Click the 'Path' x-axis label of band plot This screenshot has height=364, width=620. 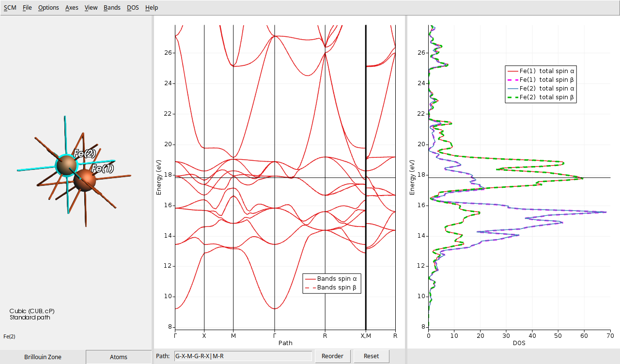point(285,343)
